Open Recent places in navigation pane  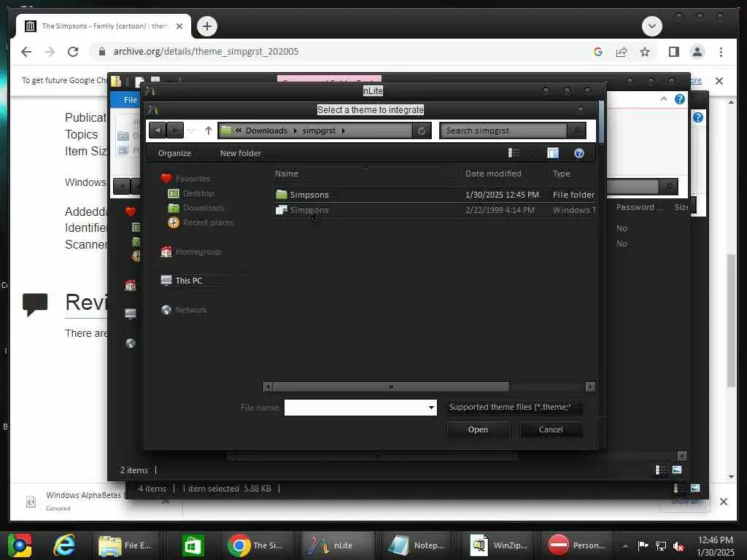tap(208, 222)
